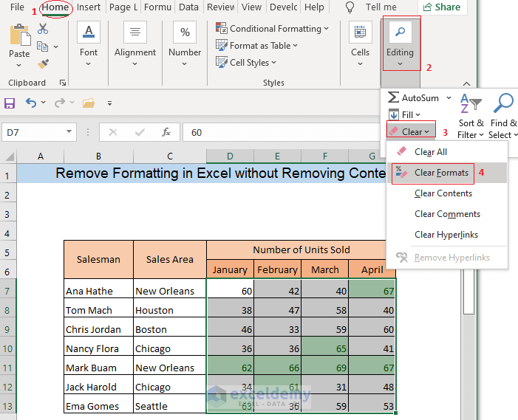The width and height of the screenshot is (518, 420).
Task: Click the Editing magnifier icon
Action: pos(400,32)
